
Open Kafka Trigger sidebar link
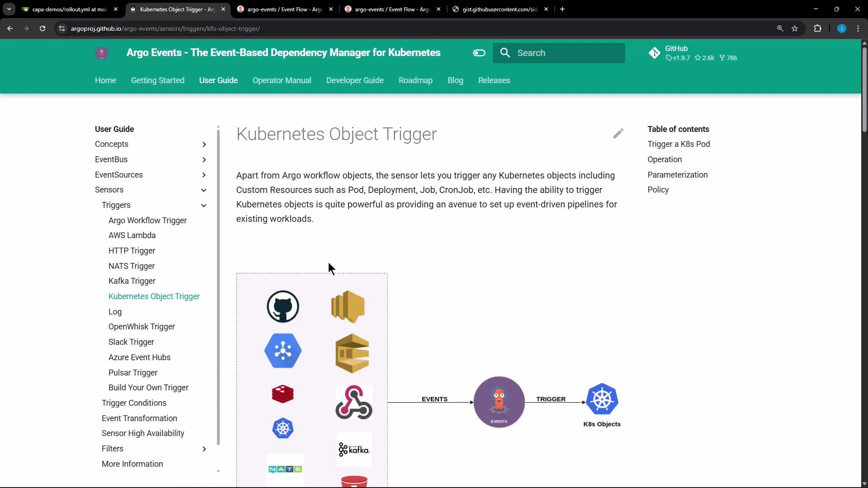point(132,281)
